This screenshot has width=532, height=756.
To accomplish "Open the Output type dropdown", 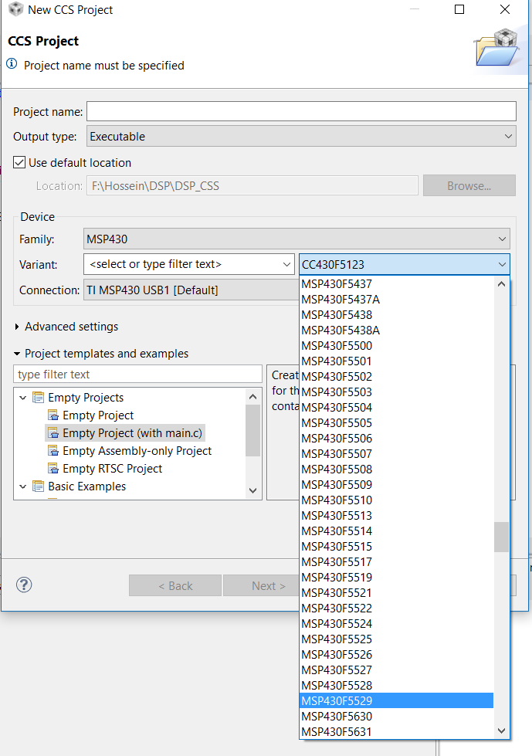I will tap(506, 136).
